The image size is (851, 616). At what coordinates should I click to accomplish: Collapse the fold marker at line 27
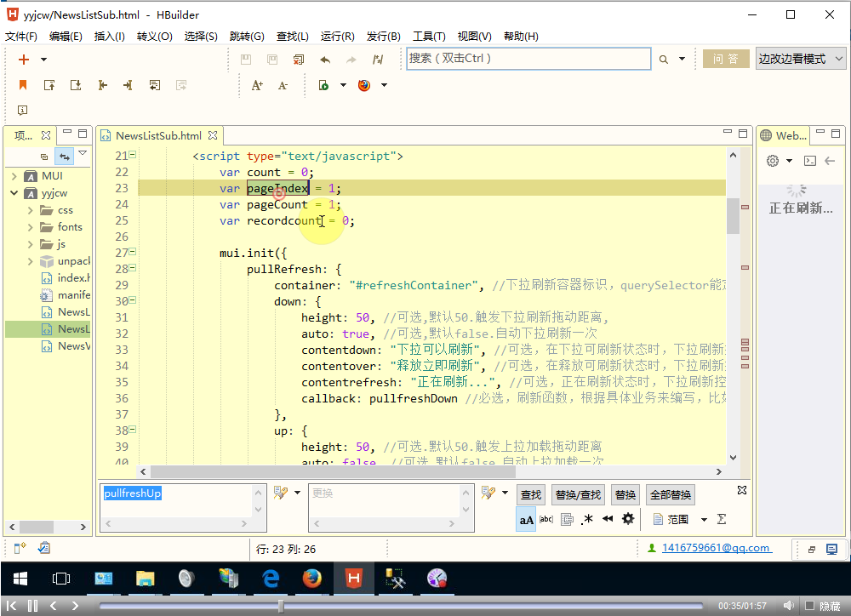[x=133, y=252]
